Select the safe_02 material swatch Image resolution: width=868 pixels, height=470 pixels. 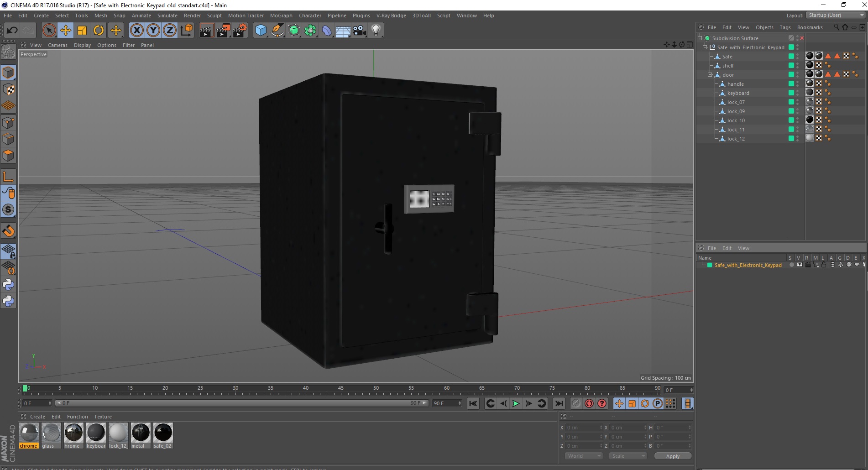(163, 435)
